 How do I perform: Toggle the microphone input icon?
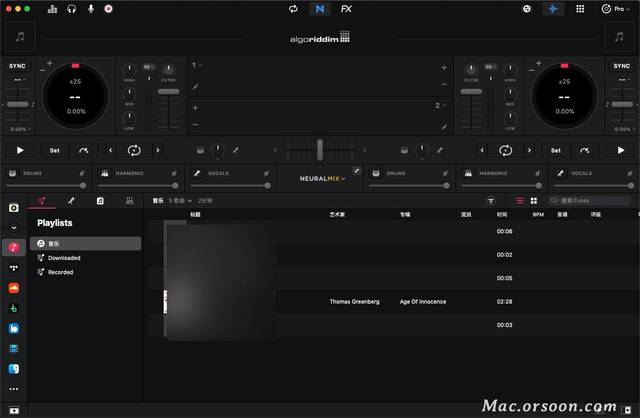(x=91, y=9)
